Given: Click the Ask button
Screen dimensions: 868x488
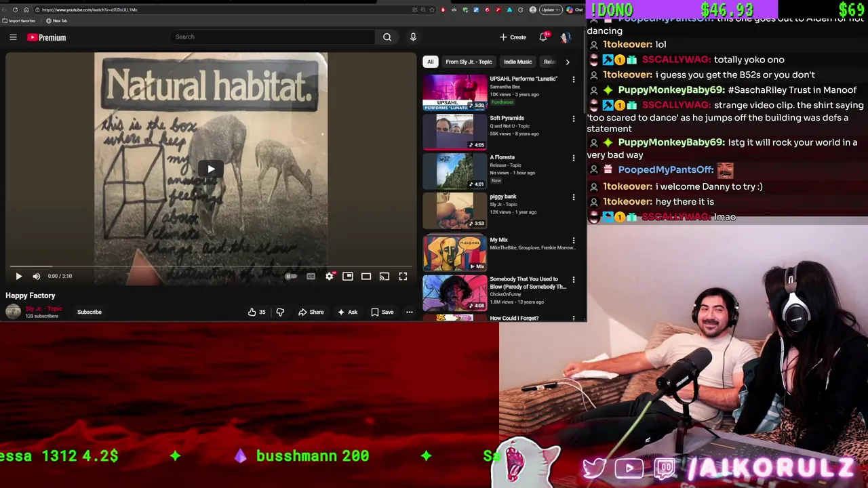Looking at the screenshot, I should click(347, 312).
